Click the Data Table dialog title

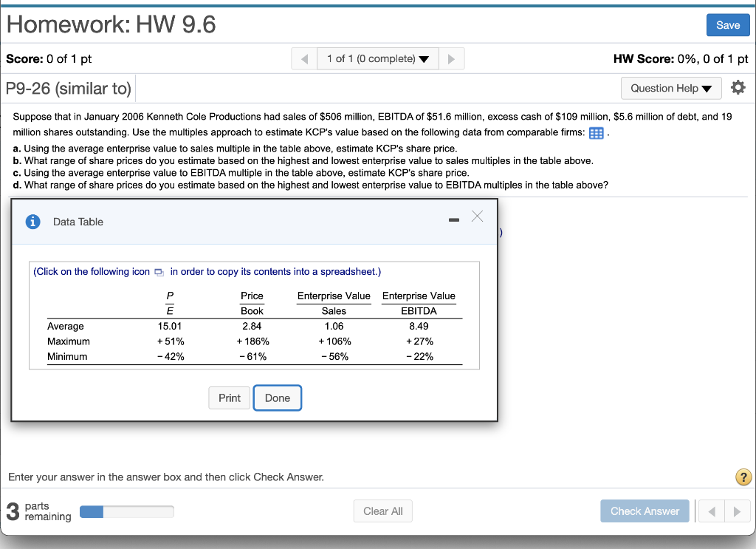tap(78, 222)
